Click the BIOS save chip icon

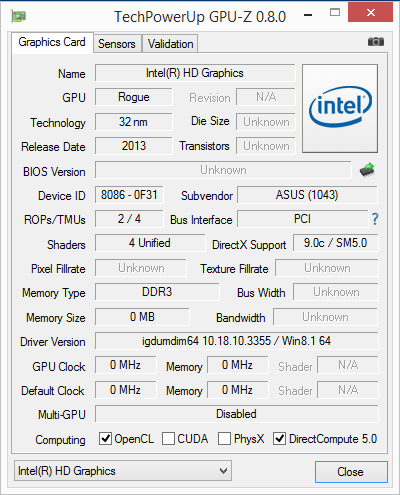pos(367,170)
